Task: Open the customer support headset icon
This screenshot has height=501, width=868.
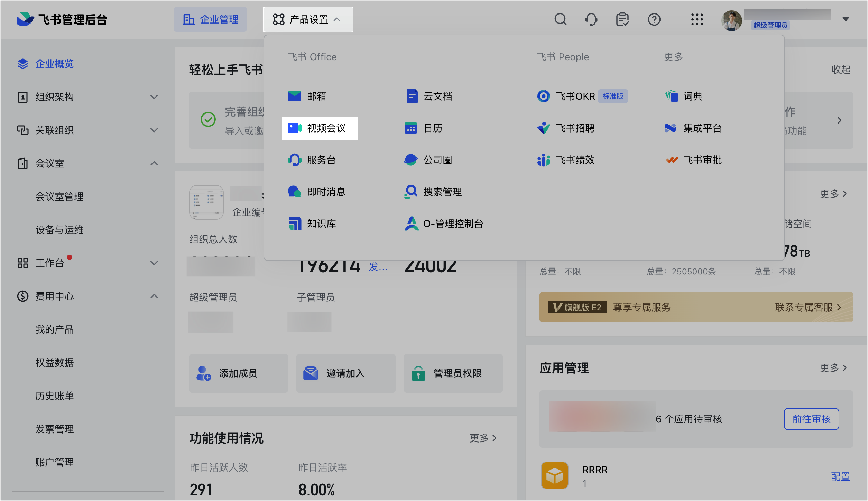Action: pos(591,19)
